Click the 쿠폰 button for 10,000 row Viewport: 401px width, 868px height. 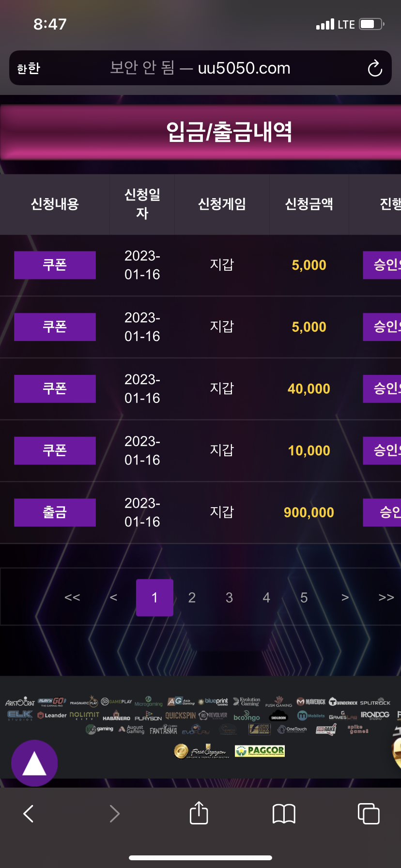click(55, 450)
